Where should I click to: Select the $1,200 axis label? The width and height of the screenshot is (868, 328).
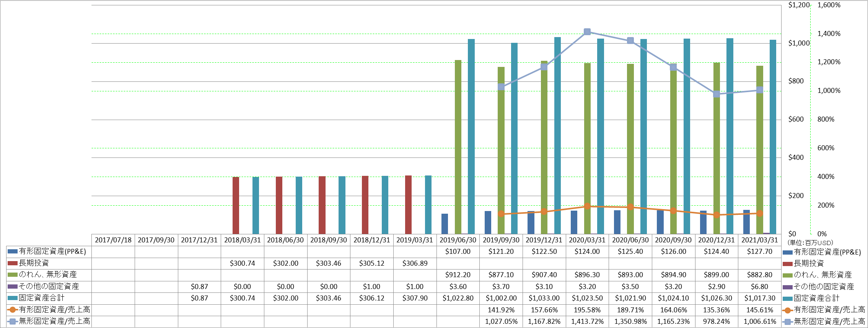click(x=799, y=5)
